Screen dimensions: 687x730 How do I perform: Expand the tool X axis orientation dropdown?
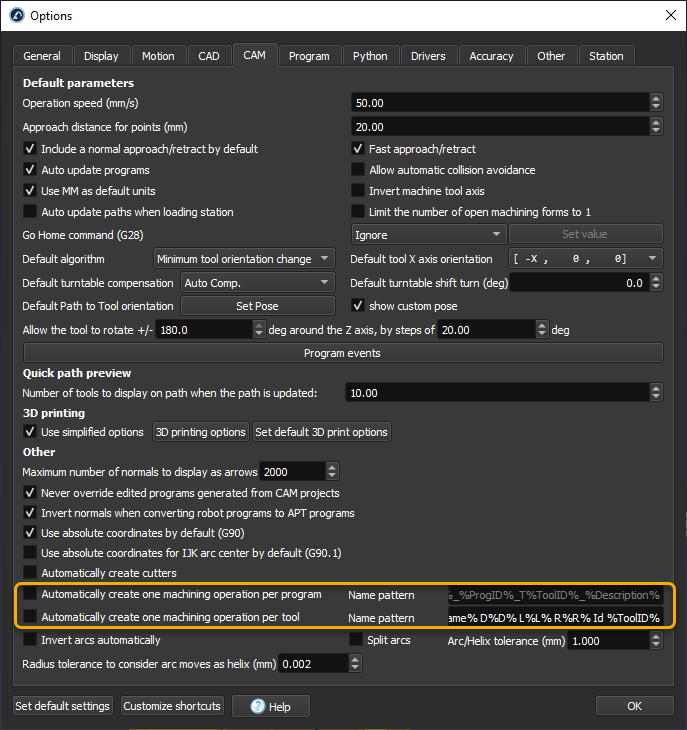pyautogui.click(x=582, y=259)
